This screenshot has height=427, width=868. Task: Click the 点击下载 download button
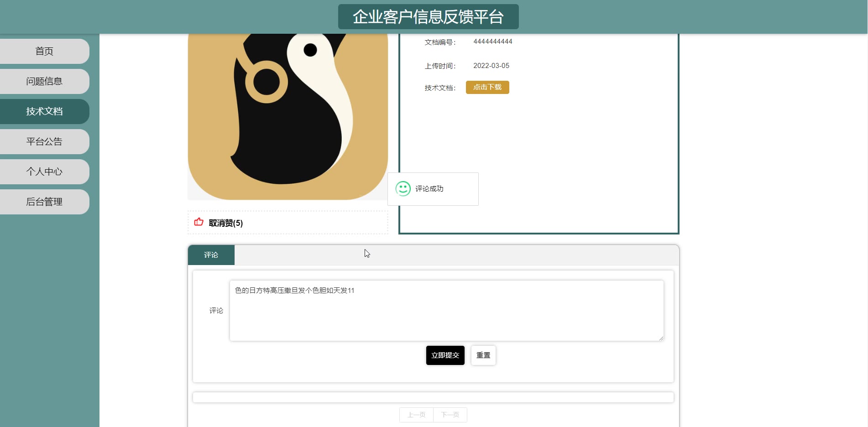point(487,87)
